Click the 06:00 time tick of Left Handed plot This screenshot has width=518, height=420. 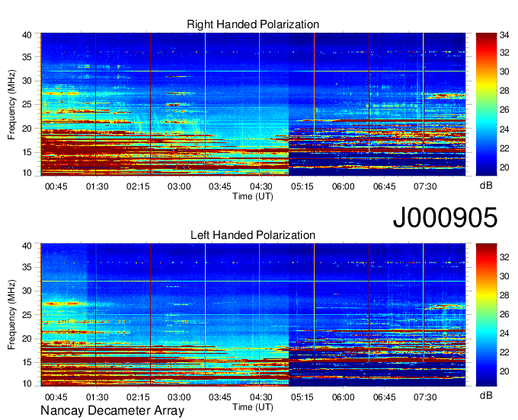344,397
